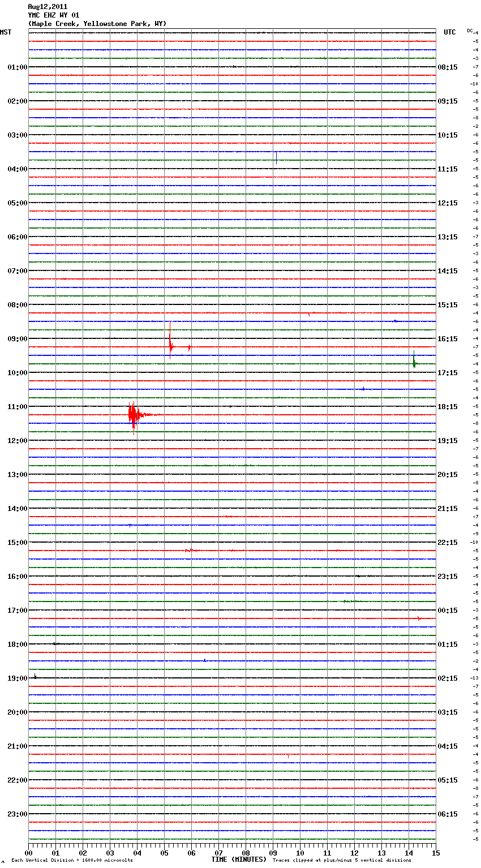This screenshot has width=481, height=868.
Task: Select the 23:00 MST row label
Action: click(18, 814)
